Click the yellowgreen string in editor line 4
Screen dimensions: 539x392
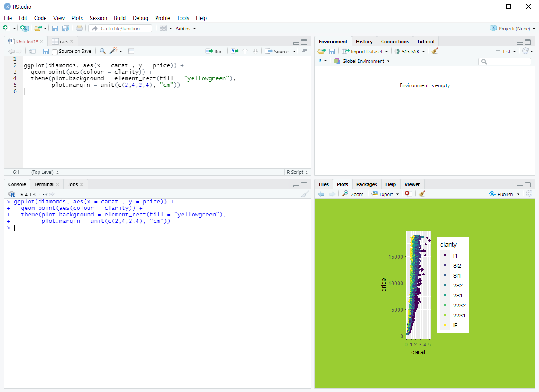click(206, 78)
